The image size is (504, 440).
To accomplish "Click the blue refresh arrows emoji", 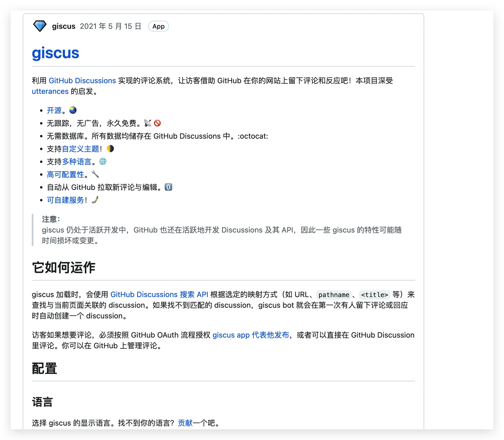I will coord(168,187).
